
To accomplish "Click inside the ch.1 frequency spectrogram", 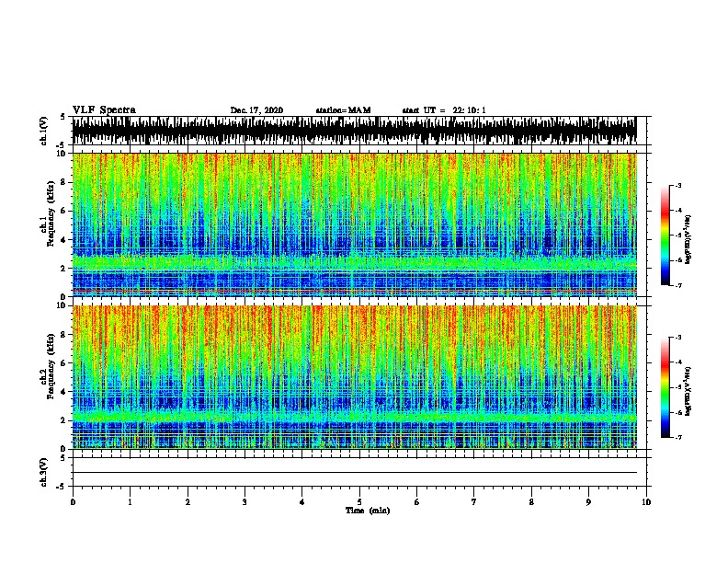I will click(x=355, y=224).
